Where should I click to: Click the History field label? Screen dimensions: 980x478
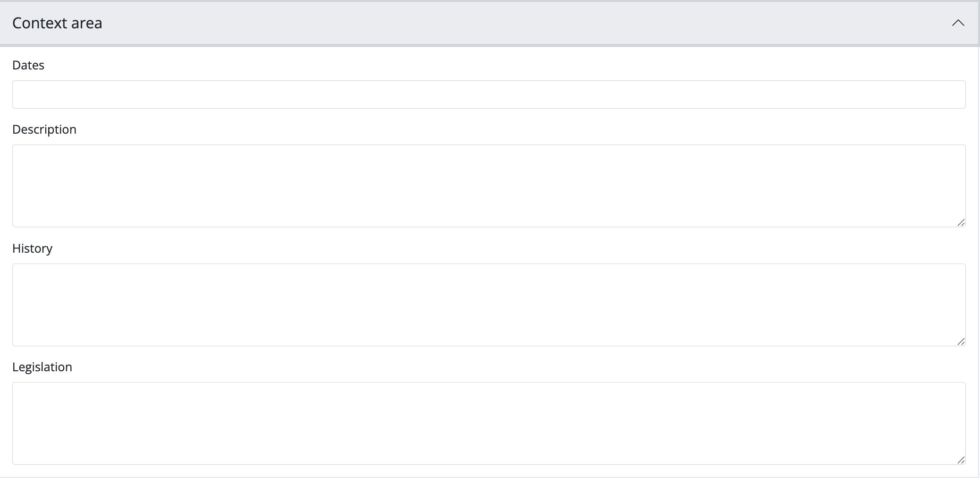[32, 248]
